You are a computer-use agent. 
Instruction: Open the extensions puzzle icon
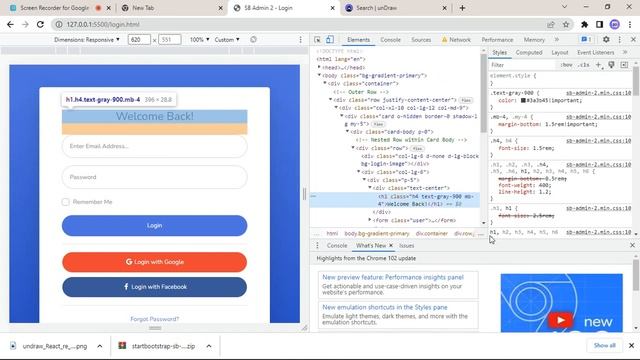click(x=584, y=24)
